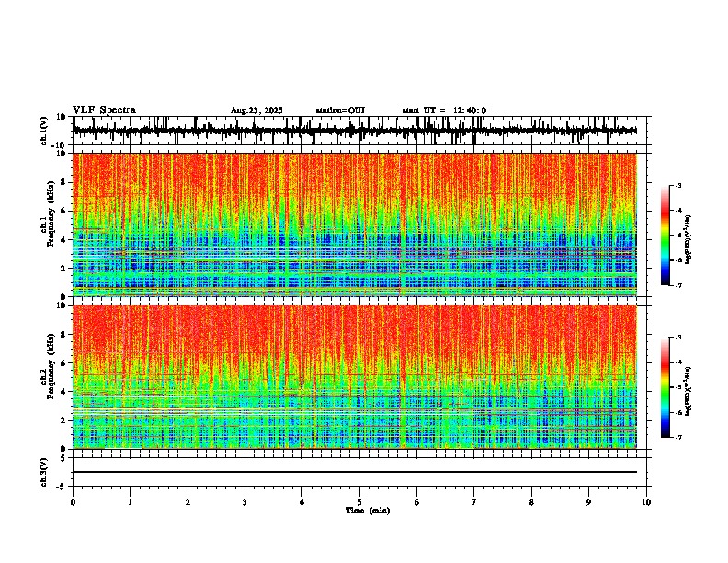
Task: Click the color scale bar beside ch.2
Action: pos(665,387)
